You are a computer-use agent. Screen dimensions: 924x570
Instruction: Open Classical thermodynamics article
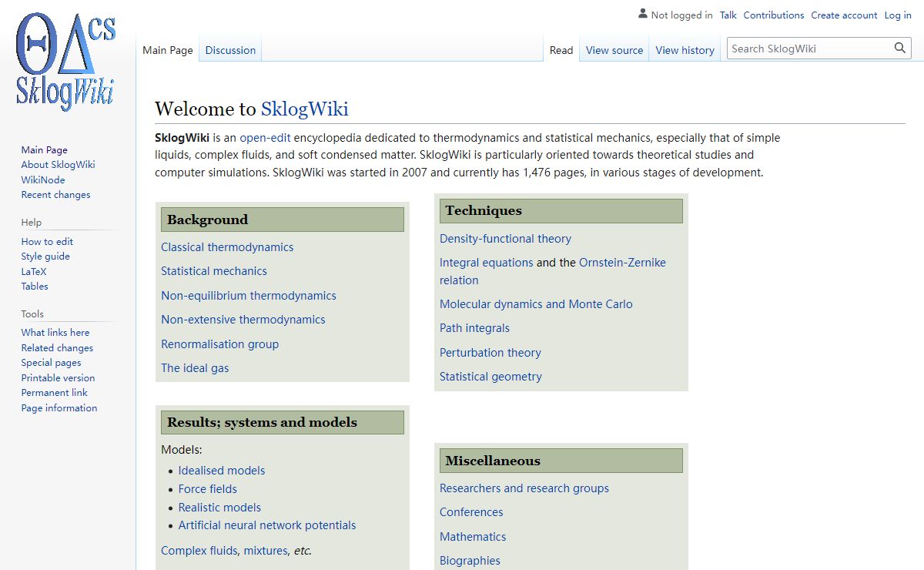click(x=227, y=247)
